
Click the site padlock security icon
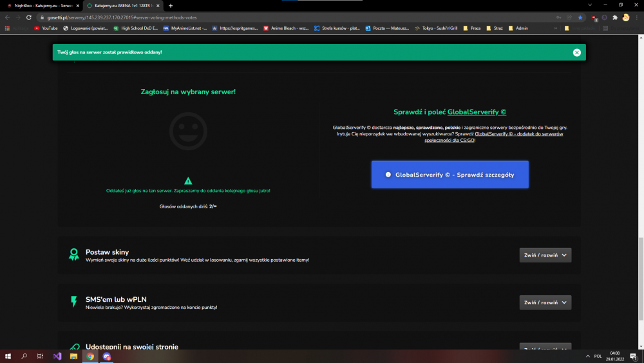[42, 17]
